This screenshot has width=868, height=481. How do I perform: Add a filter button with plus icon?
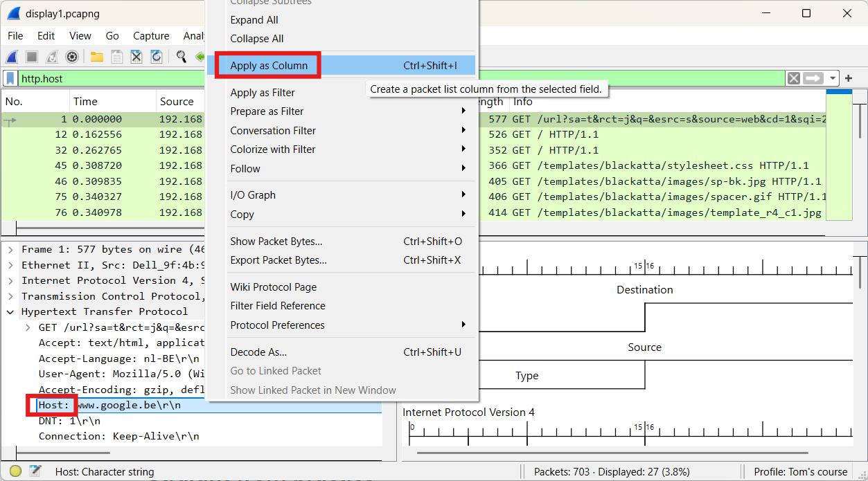click(849, 78)
